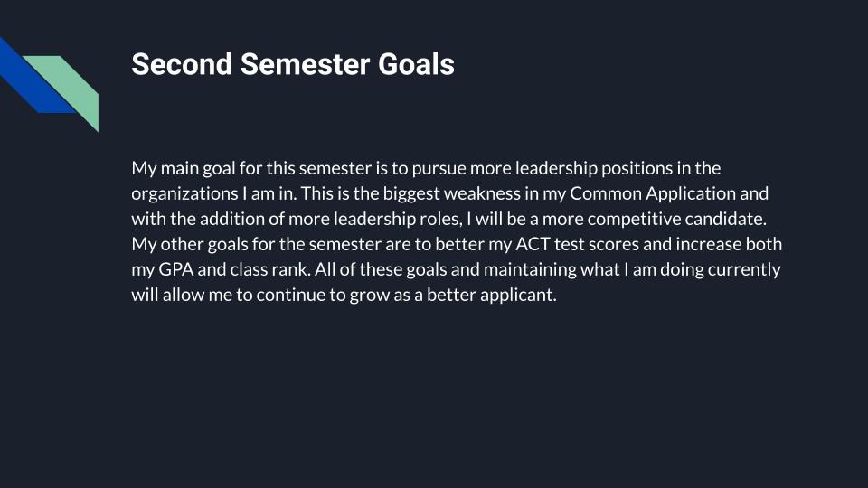Place cursor on 'Common Application' text
Screen dimensions: 868x488
tap(653, 194)
